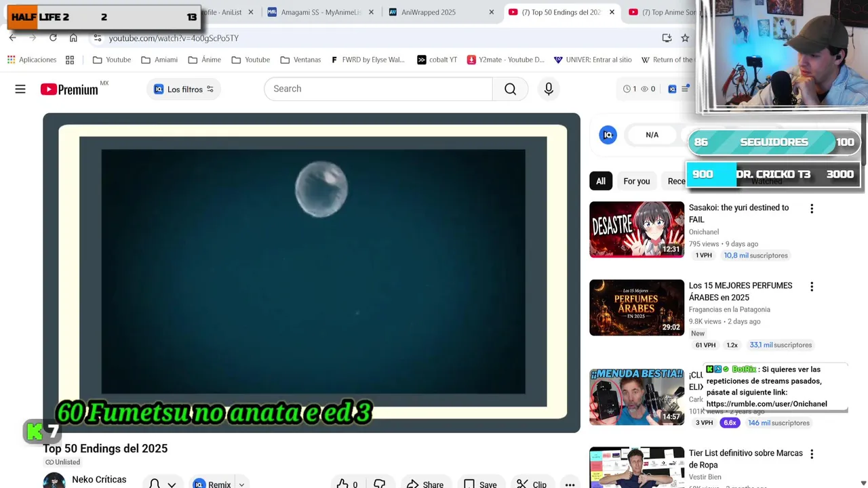Open more actions for the Tier List video
Viewport: 868px width, 488px height.
point(812,454)
